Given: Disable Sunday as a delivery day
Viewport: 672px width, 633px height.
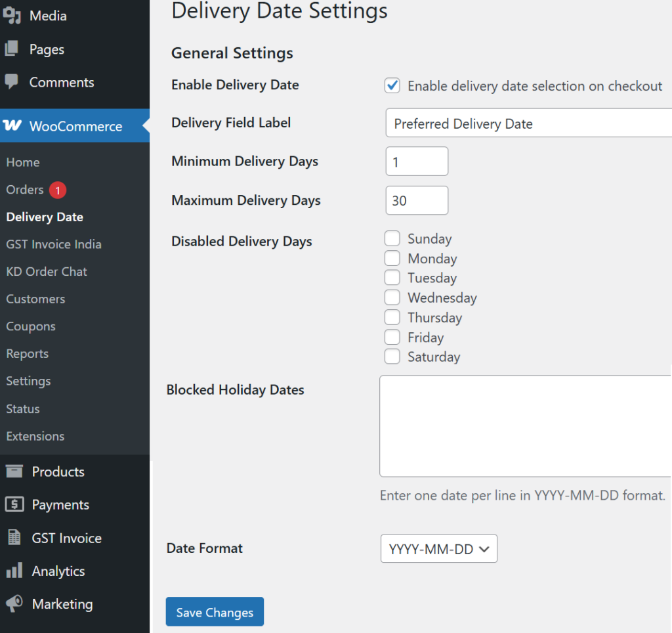Looking at the screenshot, I should [x=392, y=238].
